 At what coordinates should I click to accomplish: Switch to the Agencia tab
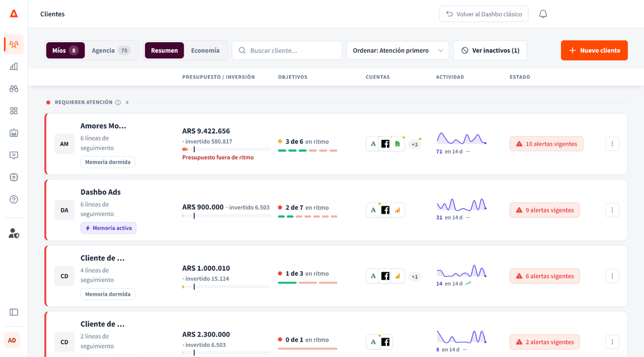(x=111, y=50)
